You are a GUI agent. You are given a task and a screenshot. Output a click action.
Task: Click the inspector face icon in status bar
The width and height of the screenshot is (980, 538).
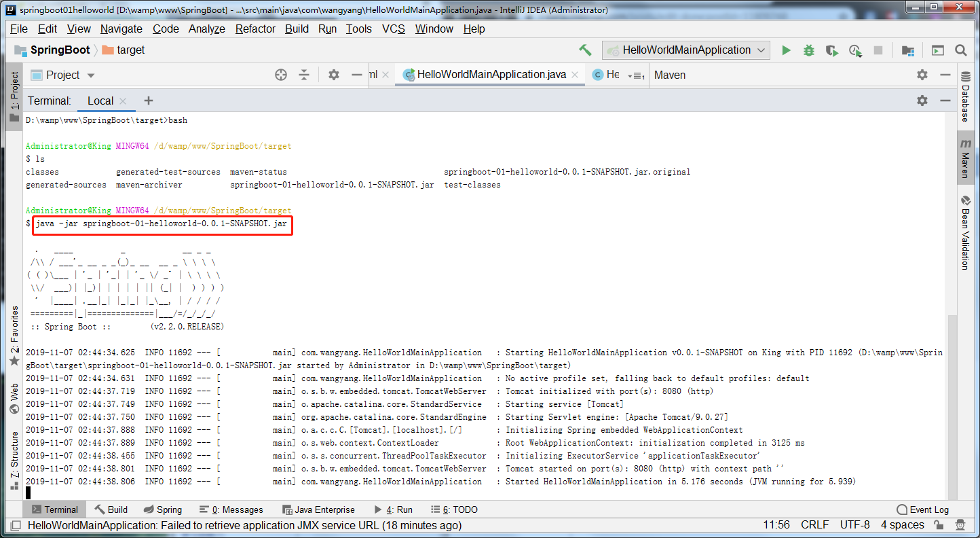[961, 525]
